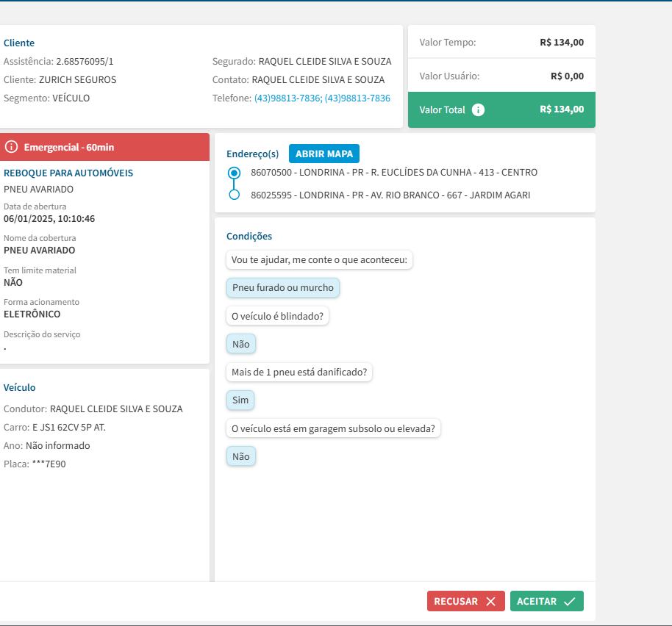Click the Veículo section heading
This screenshot has width=672, height=626.
coord(20,387)
